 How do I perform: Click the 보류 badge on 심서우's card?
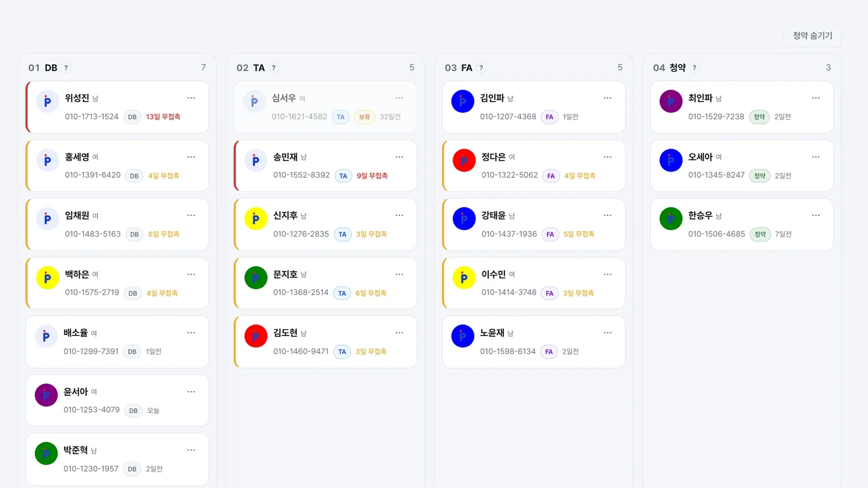click(365, 117)
